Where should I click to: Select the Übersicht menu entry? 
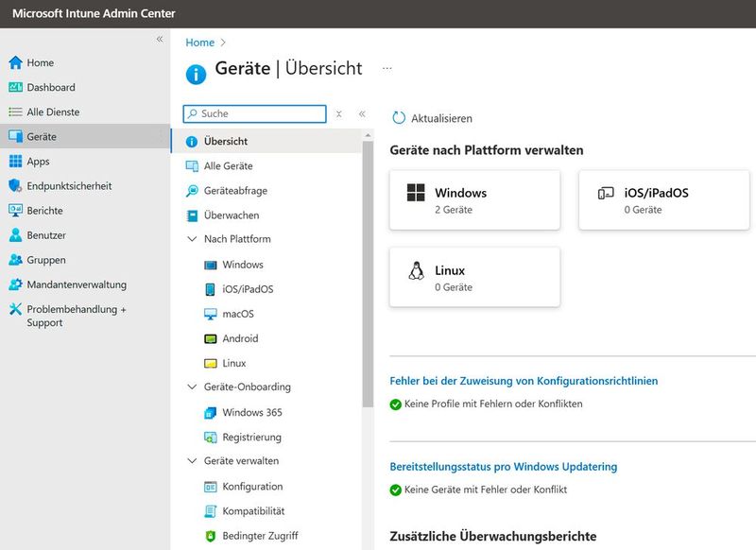[266, 141]
